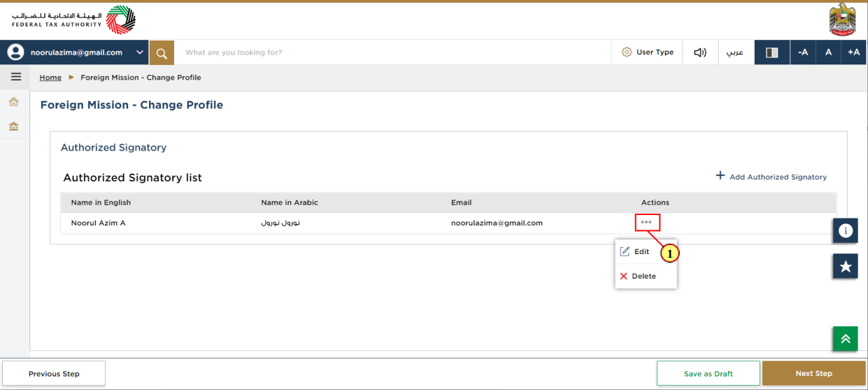
Task: Click the Save as Draft button
Action: click(709, 373)
